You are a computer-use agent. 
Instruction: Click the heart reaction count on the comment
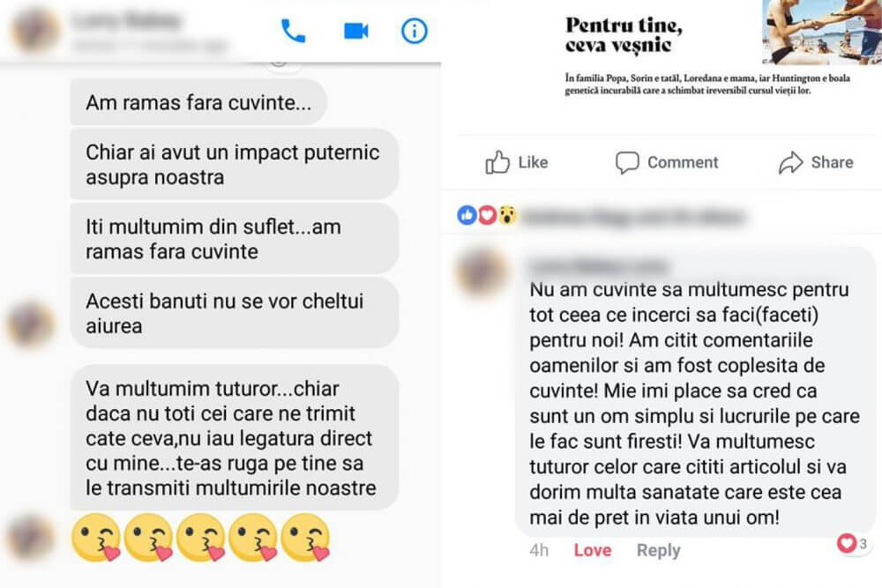853,544
